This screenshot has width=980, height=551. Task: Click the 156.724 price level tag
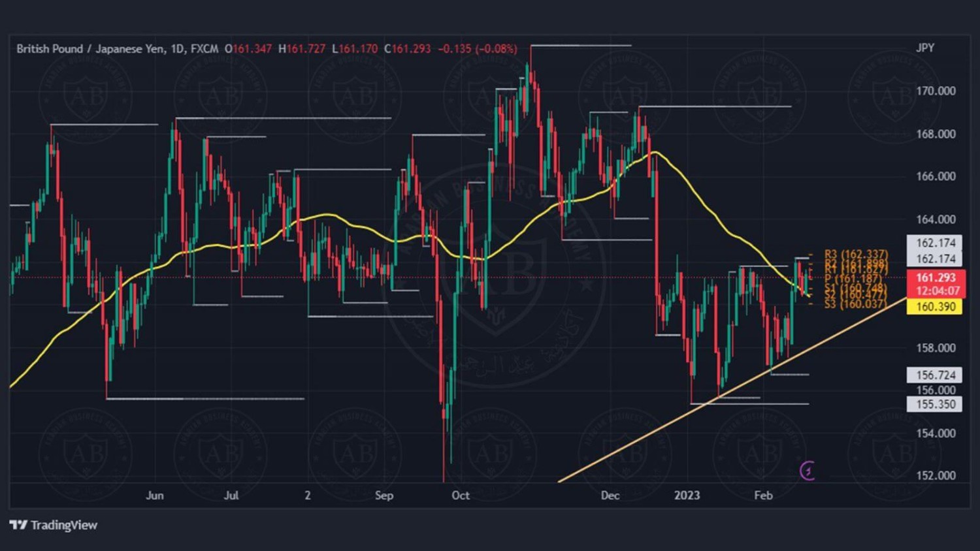935,375
